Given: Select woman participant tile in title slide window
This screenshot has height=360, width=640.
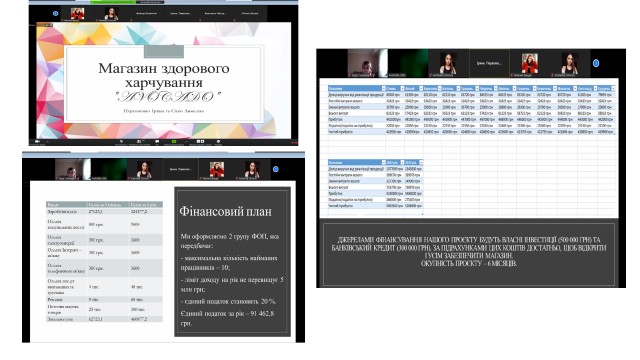Looking at the screenshot, I should coord(111,13).
